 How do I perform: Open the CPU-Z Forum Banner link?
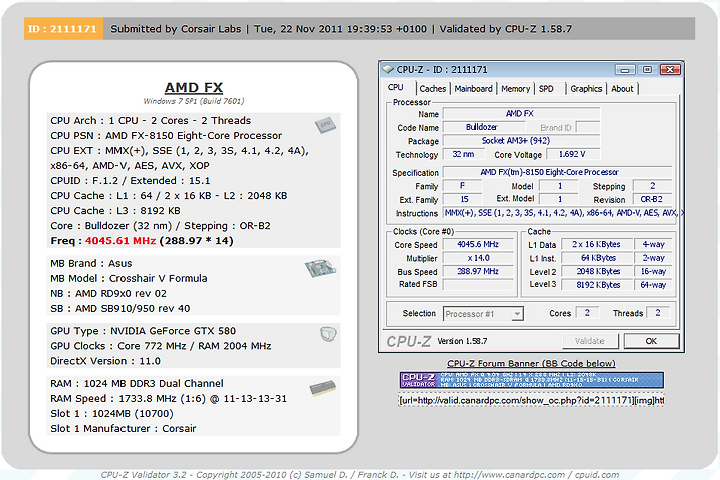point(531,363)
